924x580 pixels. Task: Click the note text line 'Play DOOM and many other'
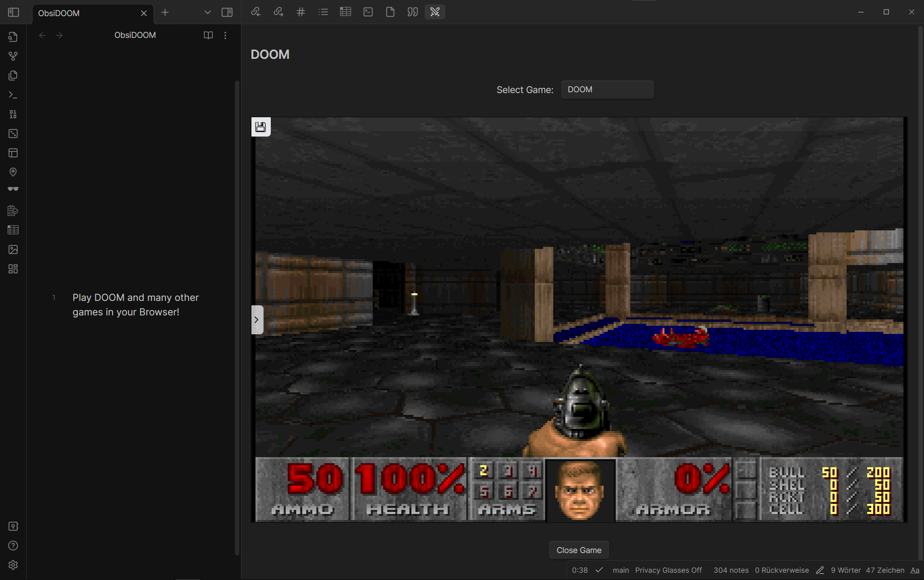135,298
